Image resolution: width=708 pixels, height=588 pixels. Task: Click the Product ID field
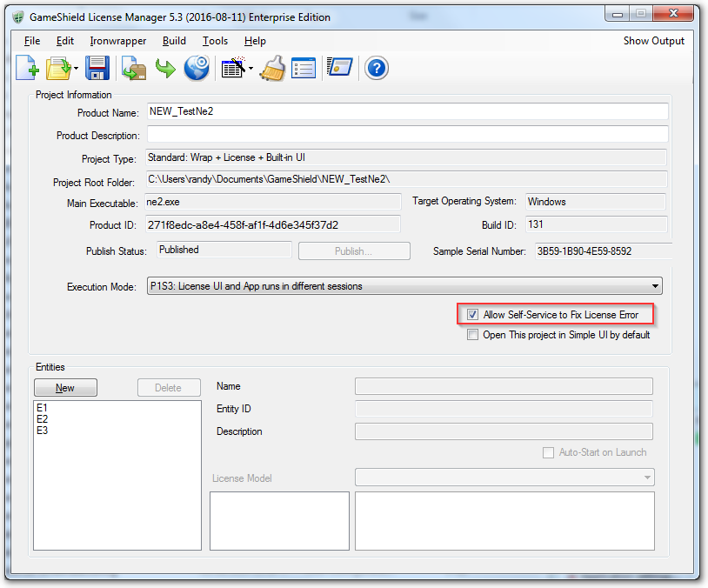pyautogui.click(x=273, y=224)
